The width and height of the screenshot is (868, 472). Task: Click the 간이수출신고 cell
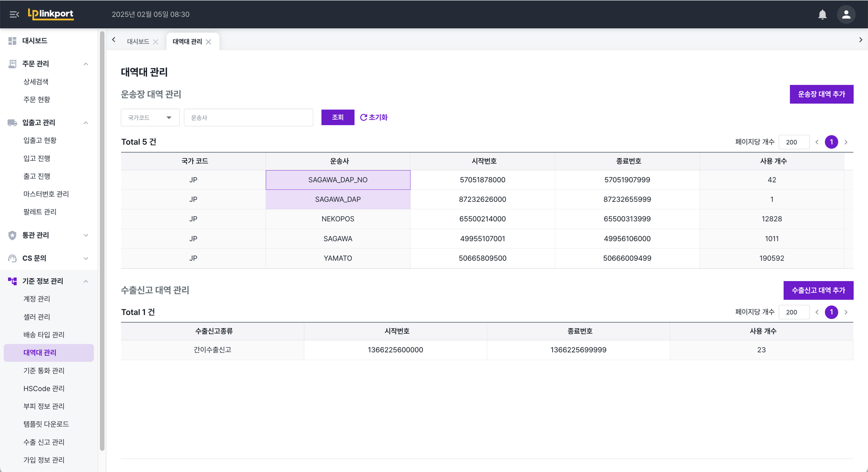pyautogui.click(x=212, y=350)
